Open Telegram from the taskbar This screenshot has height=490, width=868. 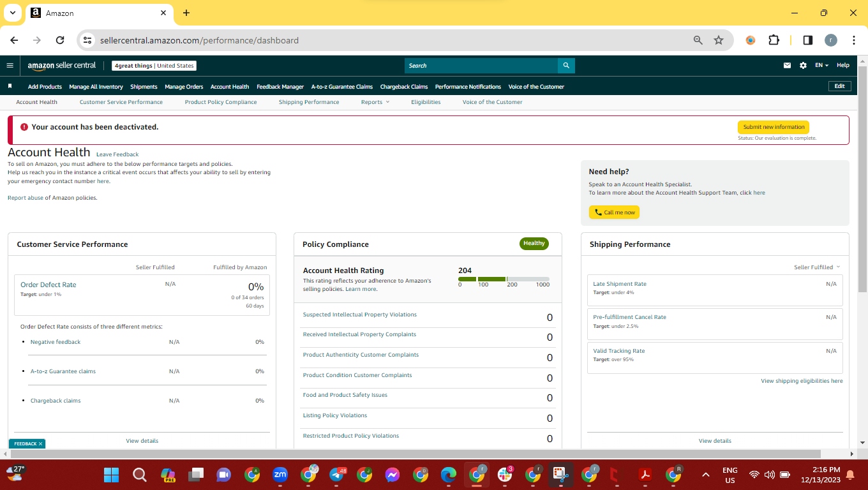click(337, 475)
